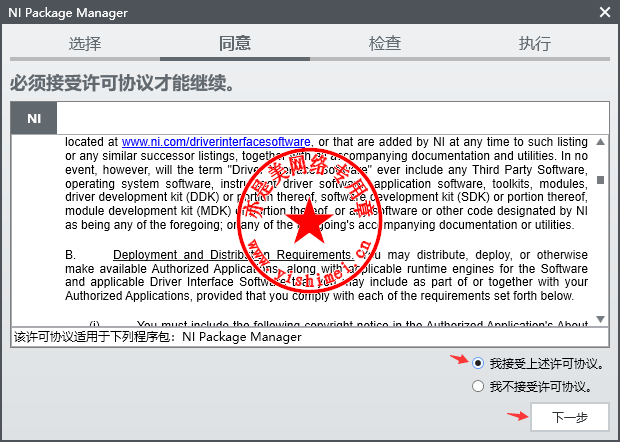Choose 我接受上述许可协议 radio option
620x442 pixels.
pos(480,363)
